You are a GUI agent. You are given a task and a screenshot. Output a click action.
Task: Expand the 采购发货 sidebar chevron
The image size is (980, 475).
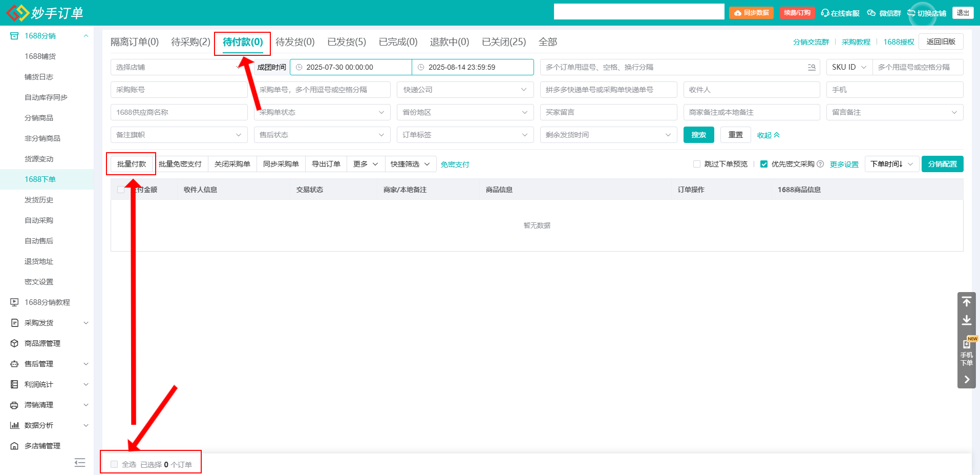(x=86, y=323)
